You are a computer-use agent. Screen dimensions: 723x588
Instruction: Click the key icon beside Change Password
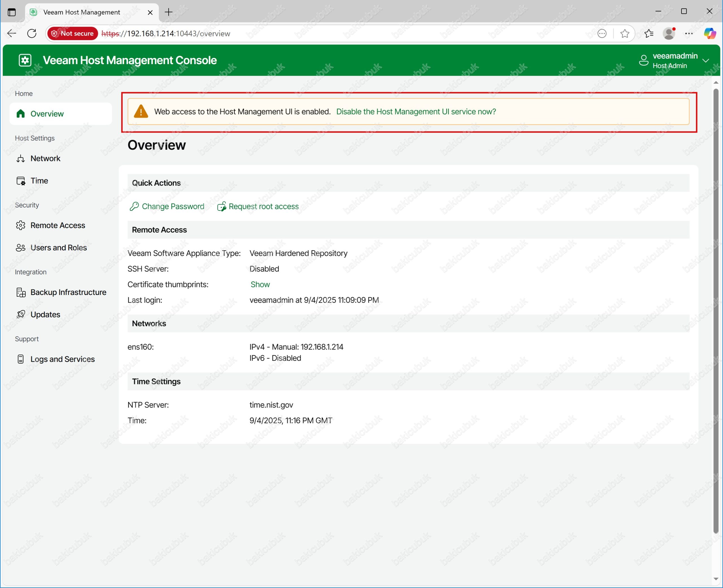coord(134,206)
